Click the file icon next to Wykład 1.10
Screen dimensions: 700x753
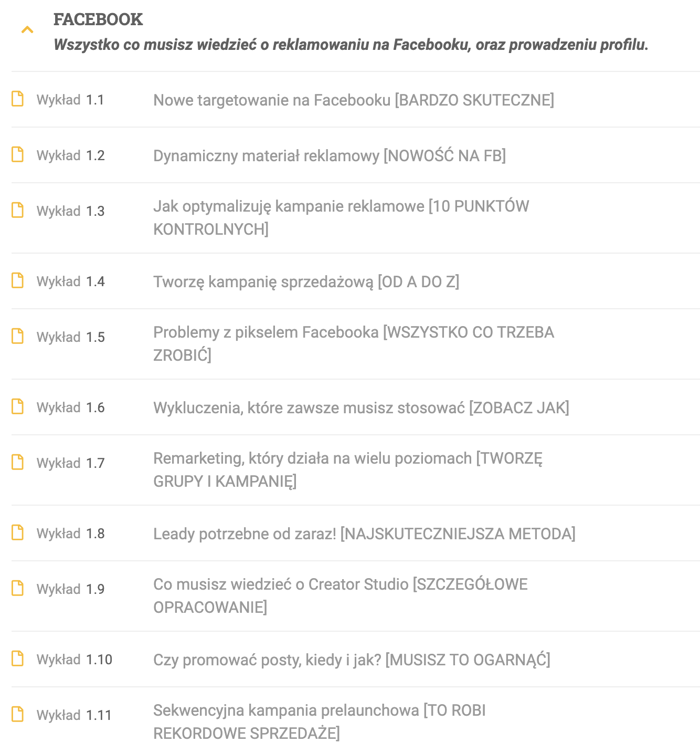(x=18, y=658)
